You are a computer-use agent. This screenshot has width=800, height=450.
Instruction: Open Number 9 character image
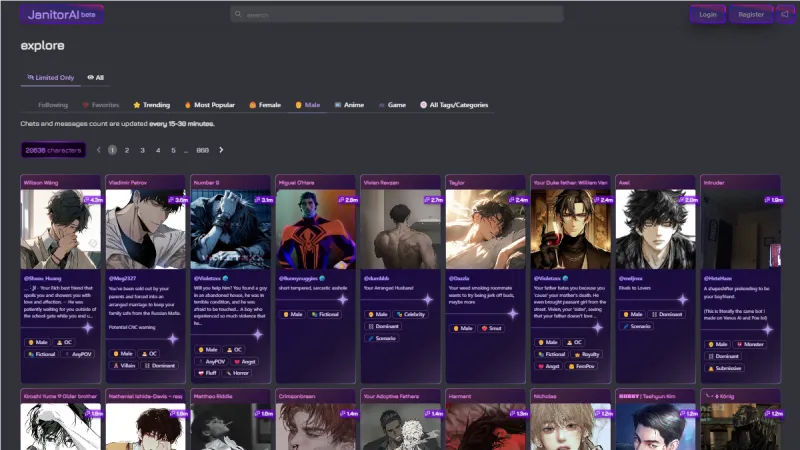(x=231, y=229)
